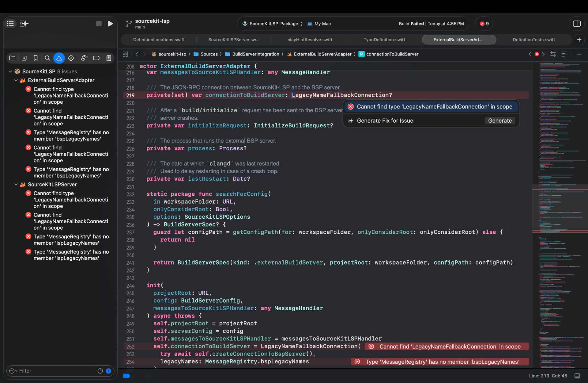Click the 9 errors badge
Image resolution: width=588 pixels, height=383 pixels.
coord(484,24)
